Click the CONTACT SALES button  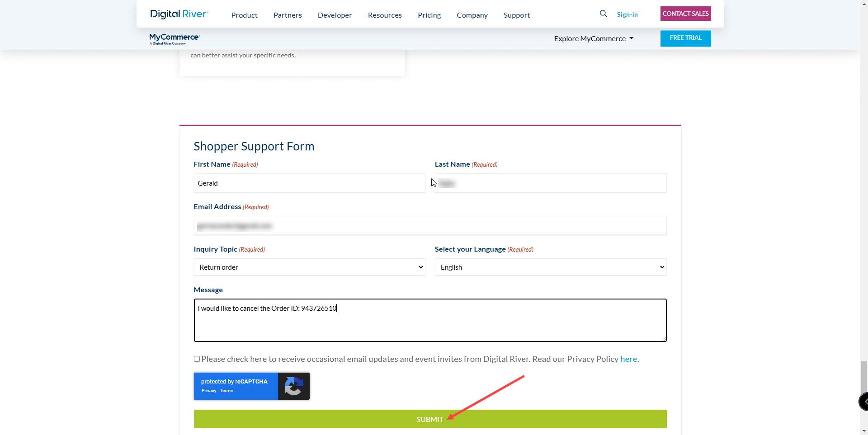tap(685, 13)
